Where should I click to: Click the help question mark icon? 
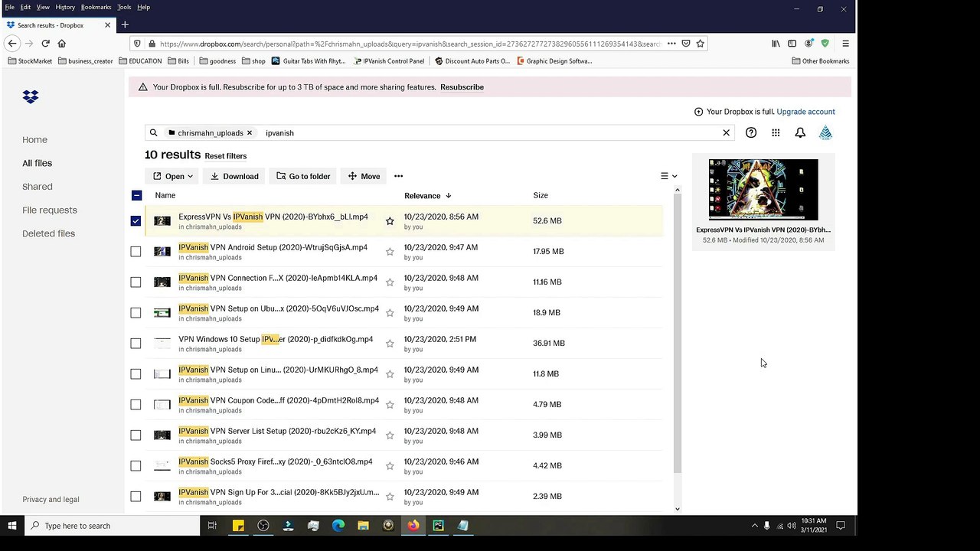pyautogui.click(x=751, y=133)
